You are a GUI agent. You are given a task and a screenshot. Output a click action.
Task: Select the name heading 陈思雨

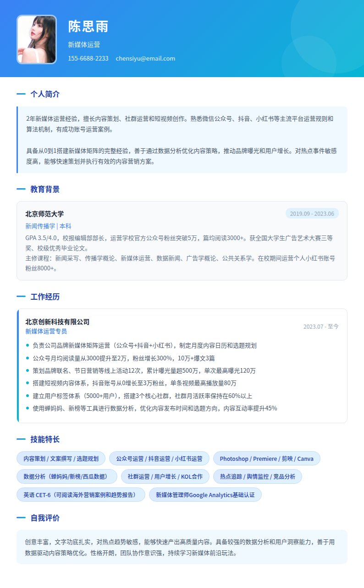point(88,27)
